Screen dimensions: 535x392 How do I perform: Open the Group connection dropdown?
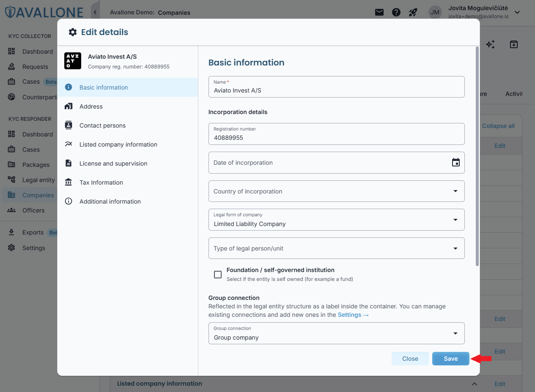coord(337,333)
